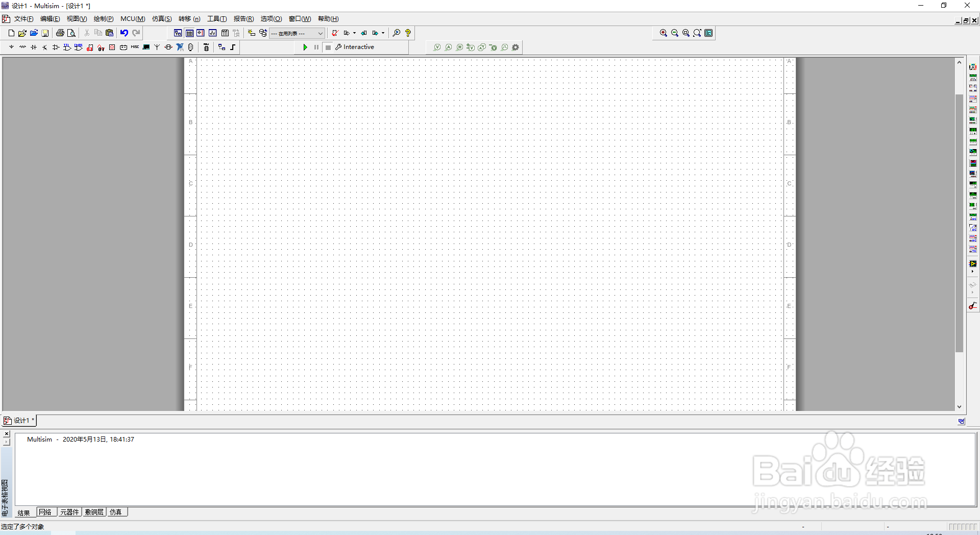
Task: Open the 绘制(P) menu
Action: coord(104,19)
